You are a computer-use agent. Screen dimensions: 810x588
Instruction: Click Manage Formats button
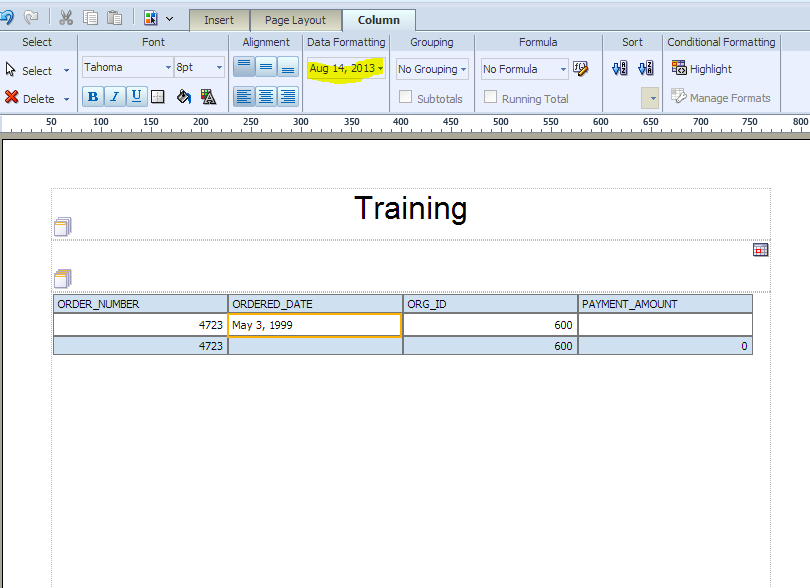[x=721, y=97]
